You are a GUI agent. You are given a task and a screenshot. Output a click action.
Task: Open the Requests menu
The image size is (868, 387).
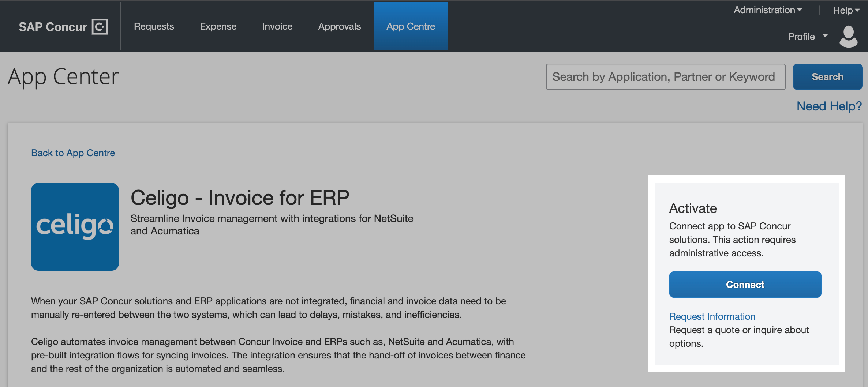coord(154,26)
